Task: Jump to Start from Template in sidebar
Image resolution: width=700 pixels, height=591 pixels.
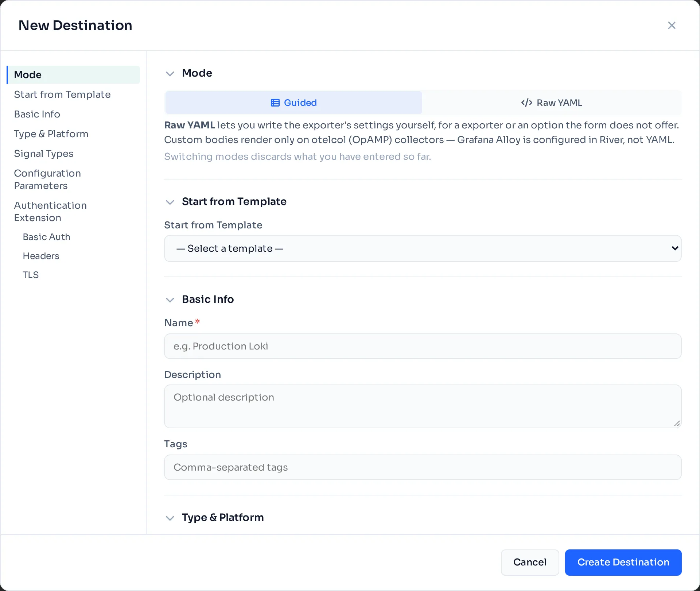Action: click(x=73, y=94)
